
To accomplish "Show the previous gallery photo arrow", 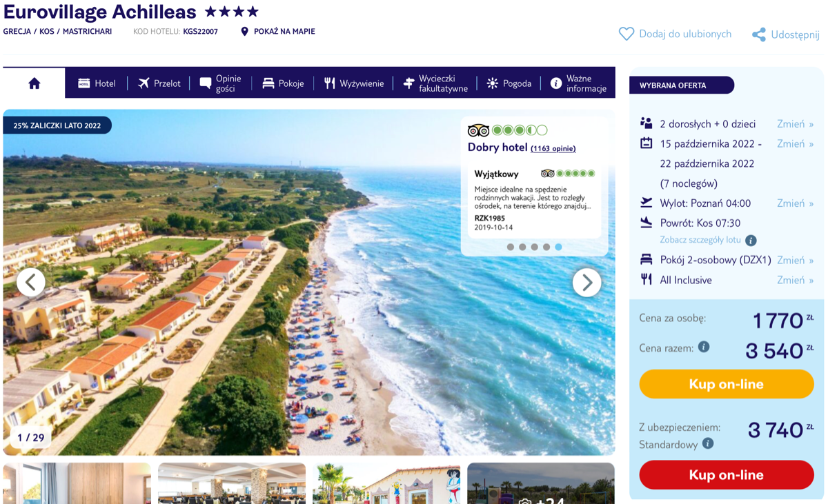I will 31,282.
